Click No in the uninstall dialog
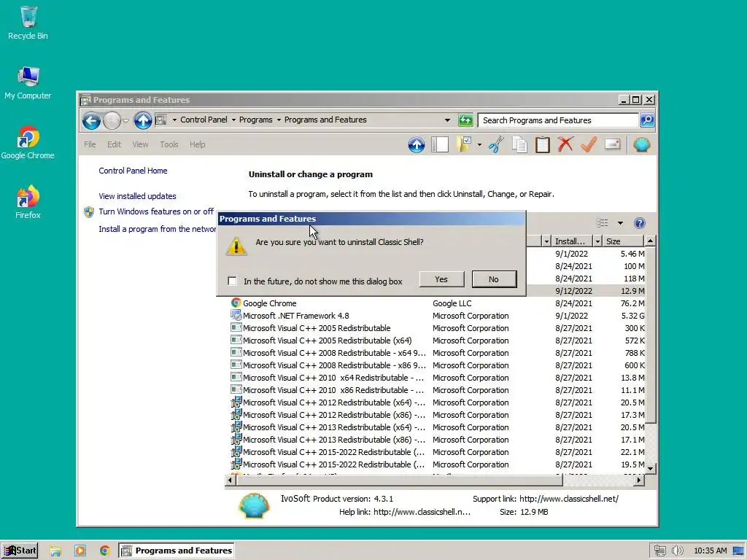This screenshot has width=747, height=560. 494,279
